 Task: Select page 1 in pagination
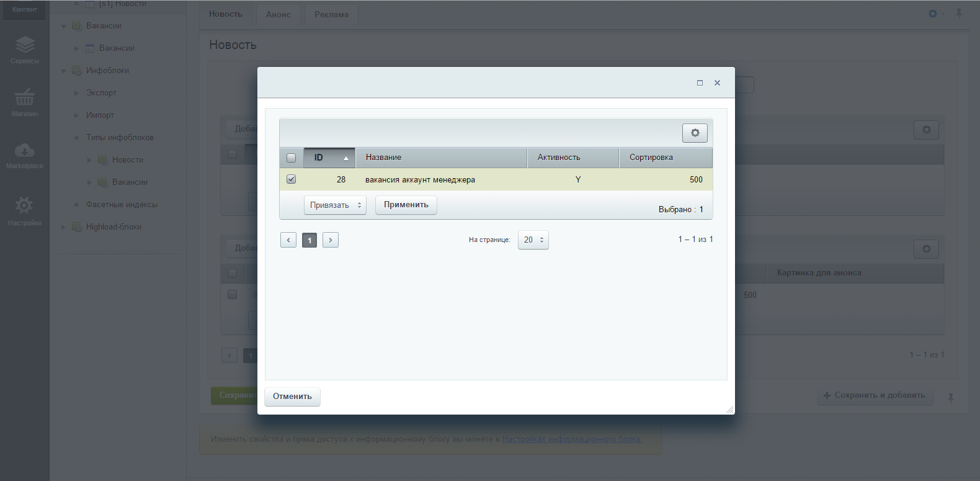[310, 240]
